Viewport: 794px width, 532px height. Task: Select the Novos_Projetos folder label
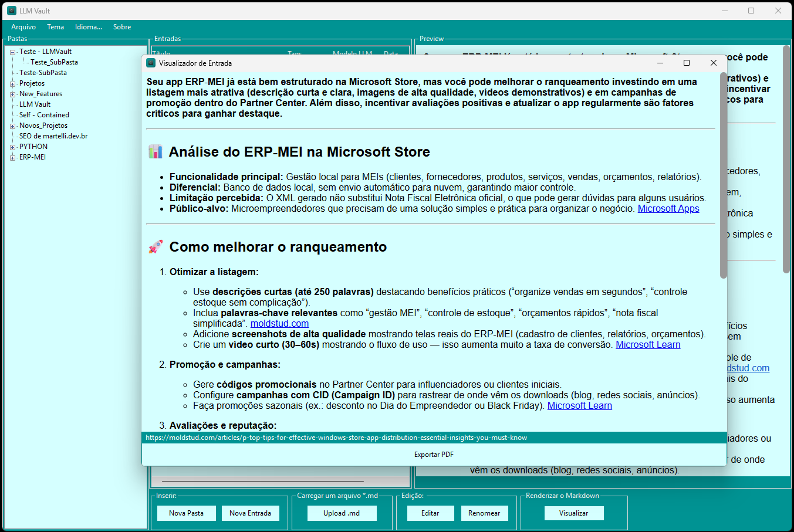[x=43, y=126]
